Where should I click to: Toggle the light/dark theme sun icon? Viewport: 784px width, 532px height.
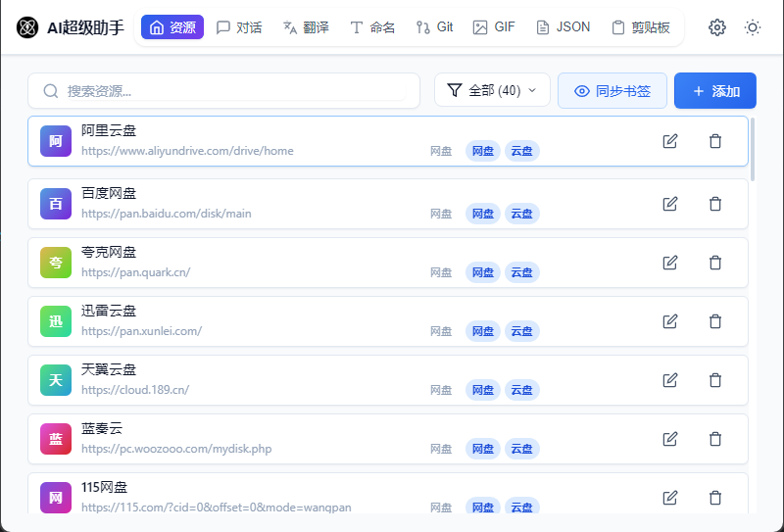coord(753,27)
